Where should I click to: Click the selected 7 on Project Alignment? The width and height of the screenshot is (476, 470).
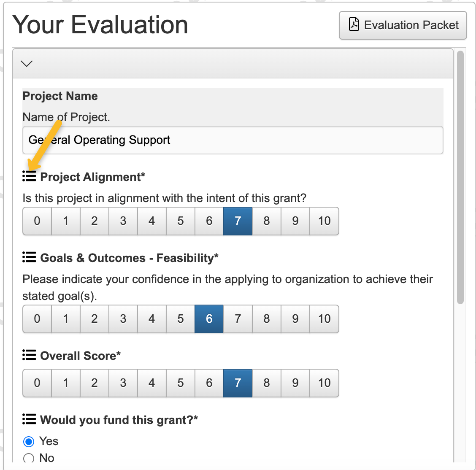[238, 221]
